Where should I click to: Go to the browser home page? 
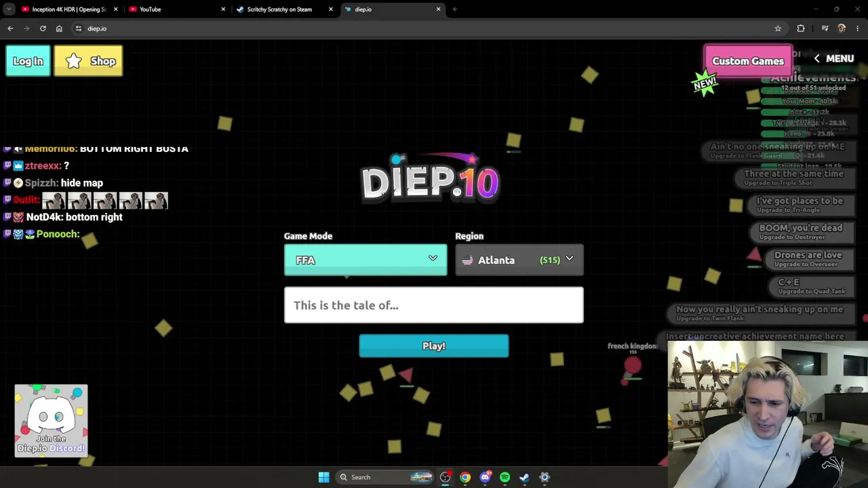[59, 28]
